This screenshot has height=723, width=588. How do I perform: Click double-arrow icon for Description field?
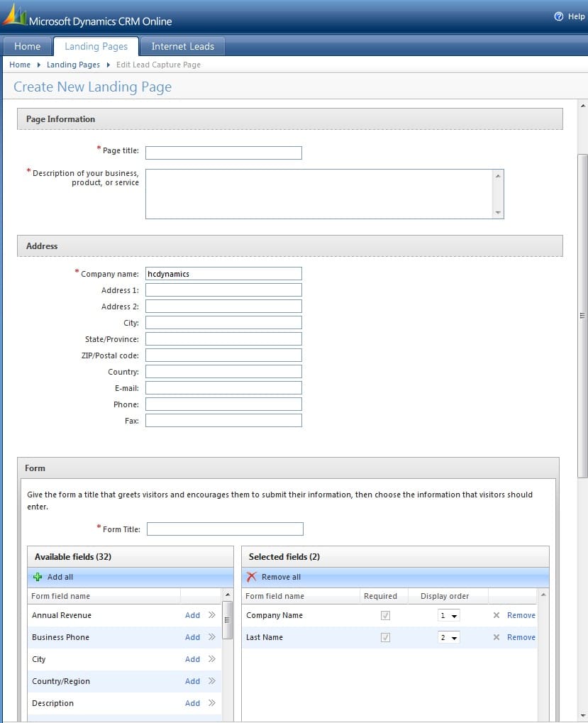point(212,702)
